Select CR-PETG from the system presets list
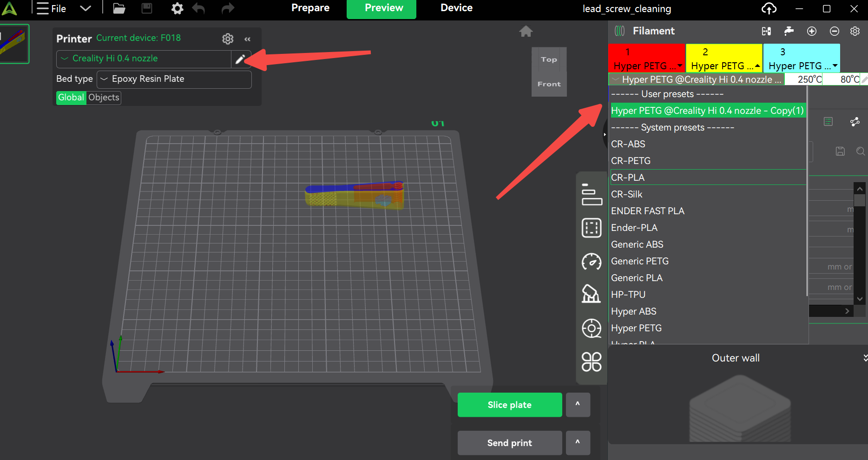Screen dimensions: 868x460 pos(631,160)
